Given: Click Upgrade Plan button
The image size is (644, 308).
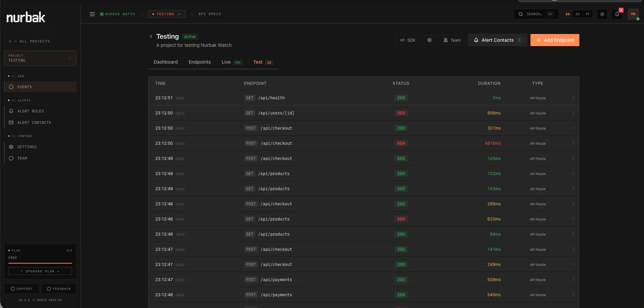Looking at the screenshot, I should (x=40, y=271).
